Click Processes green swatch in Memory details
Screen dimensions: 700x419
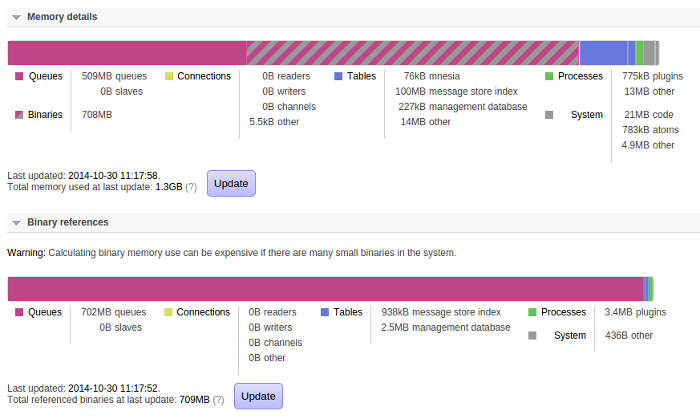pos(549,76)
